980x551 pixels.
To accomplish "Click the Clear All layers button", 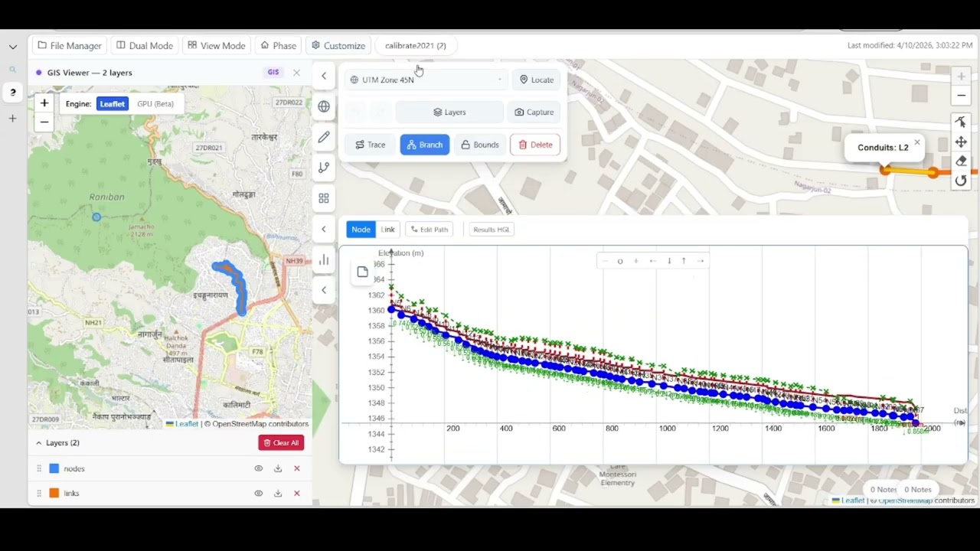I will [281, 443].
